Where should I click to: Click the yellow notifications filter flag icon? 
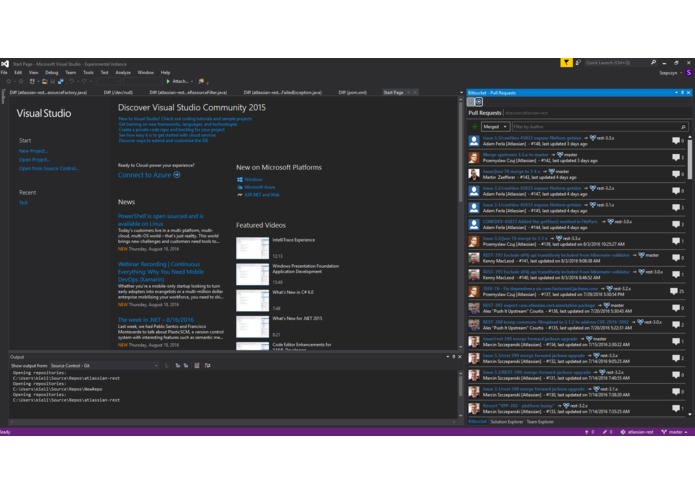566,63
